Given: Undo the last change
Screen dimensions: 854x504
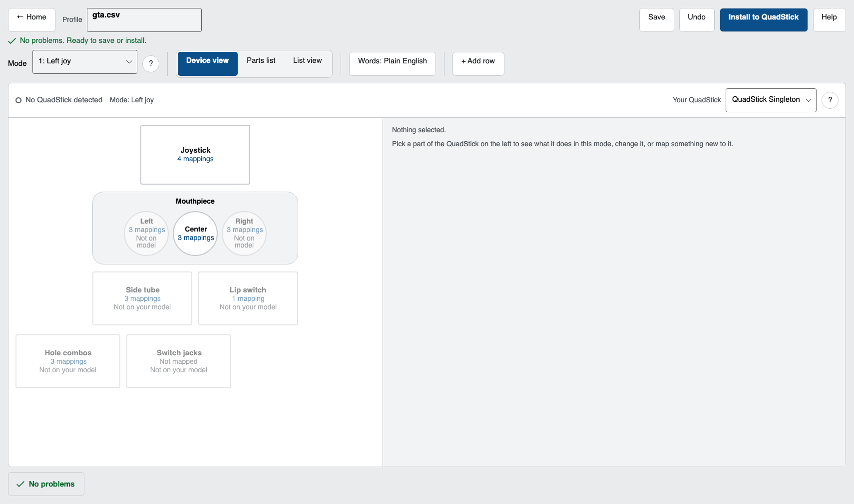Looking at the screenshot, I should [x=697, y=20].
